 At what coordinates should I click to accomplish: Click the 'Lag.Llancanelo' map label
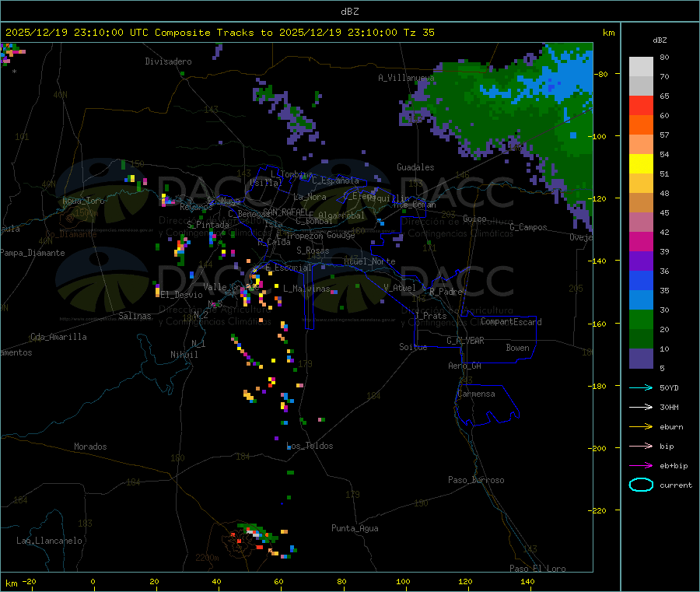click(x=49, y=541)
